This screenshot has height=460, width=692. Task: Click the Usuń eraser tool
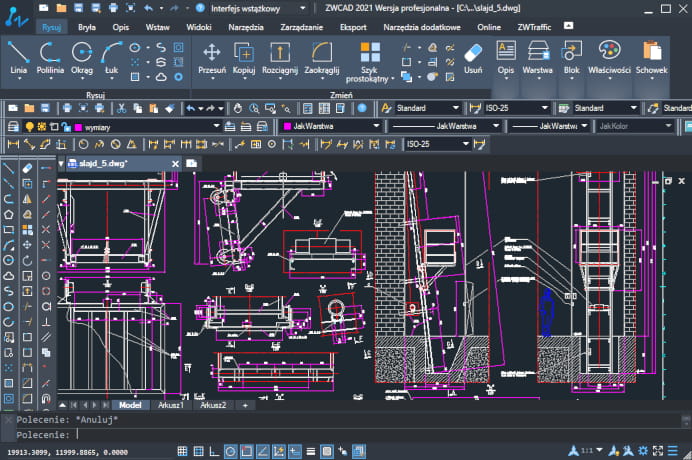click(x=473, y=59)
